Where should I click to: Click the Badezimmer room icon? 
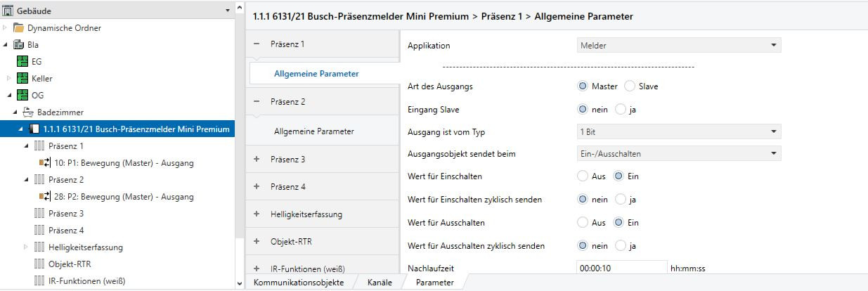pos(28,112)
